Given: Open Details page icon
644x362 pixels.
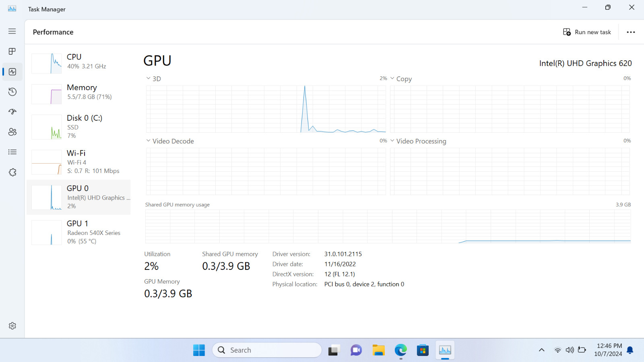Looking at the screenshot, I should click(12, 152).
